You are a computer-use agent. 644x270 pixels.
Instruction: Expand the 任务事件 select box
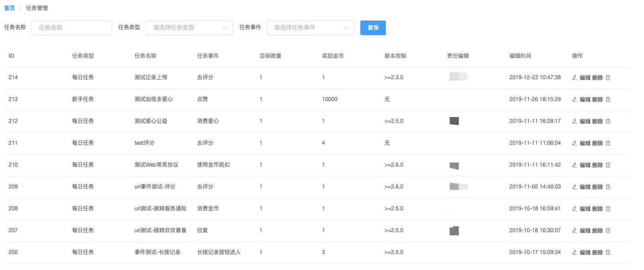pyautogui.click(x=310, y=28)
